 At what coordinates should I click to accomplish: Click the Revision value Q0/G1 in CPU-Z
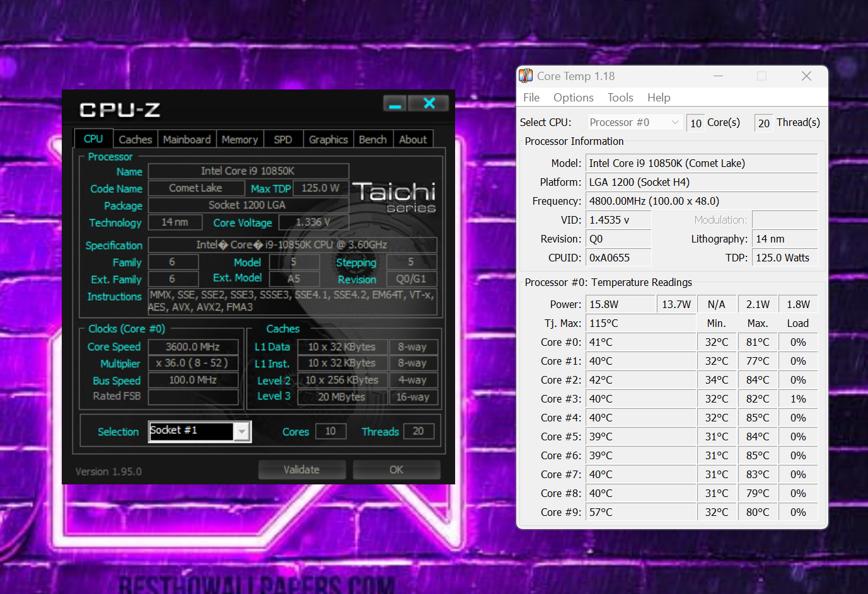[411, 279]
